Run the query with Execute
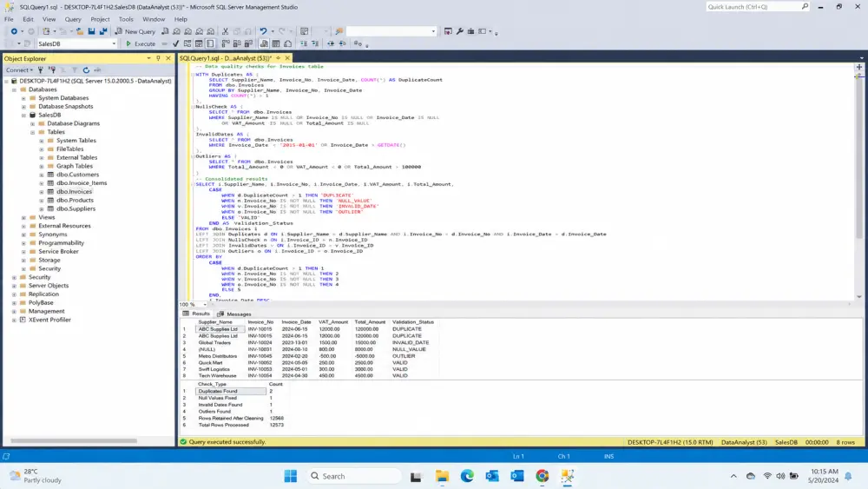 tap(141, 43)
